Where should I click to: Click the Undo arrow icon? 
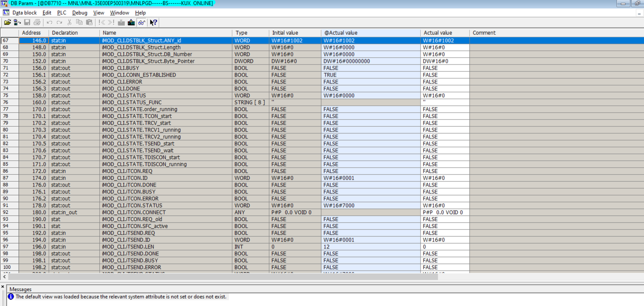(50, 22)
